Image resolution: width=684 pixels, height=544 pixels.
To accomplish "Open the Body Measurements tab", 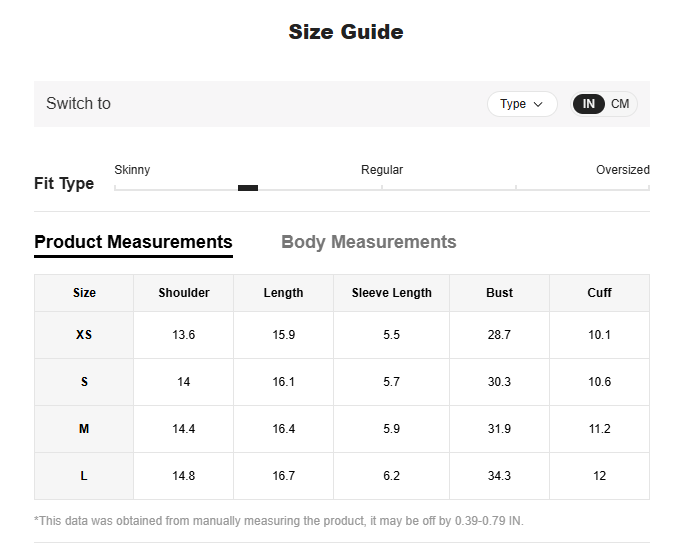I will tap(369, 242).
